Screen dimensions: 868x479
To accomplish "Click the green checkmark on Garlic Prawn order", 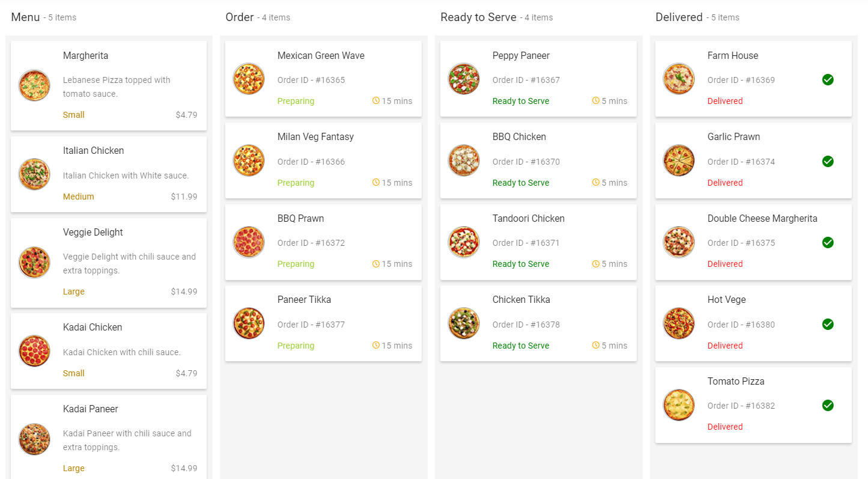I will pos(828,161).
